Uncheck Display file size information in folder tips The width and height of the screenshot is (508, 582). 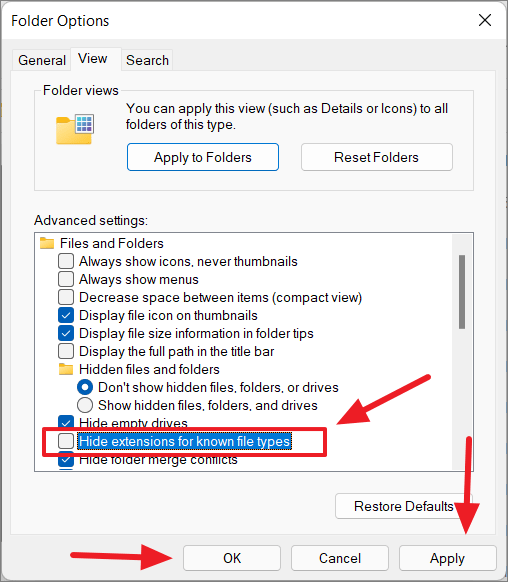(x=66, y=333)
